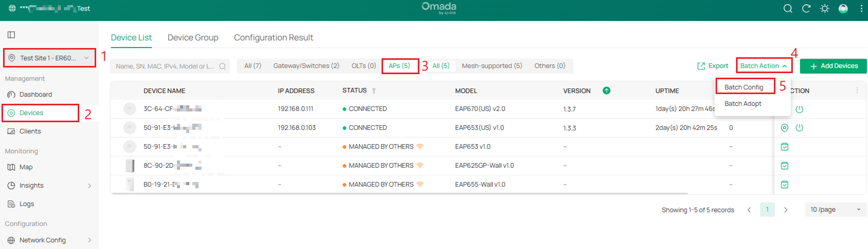The height and width of the screenshot is (249, 868).
Task: Click EAP670(US) v2.0 model cell
Action: [x=480, y=109]
